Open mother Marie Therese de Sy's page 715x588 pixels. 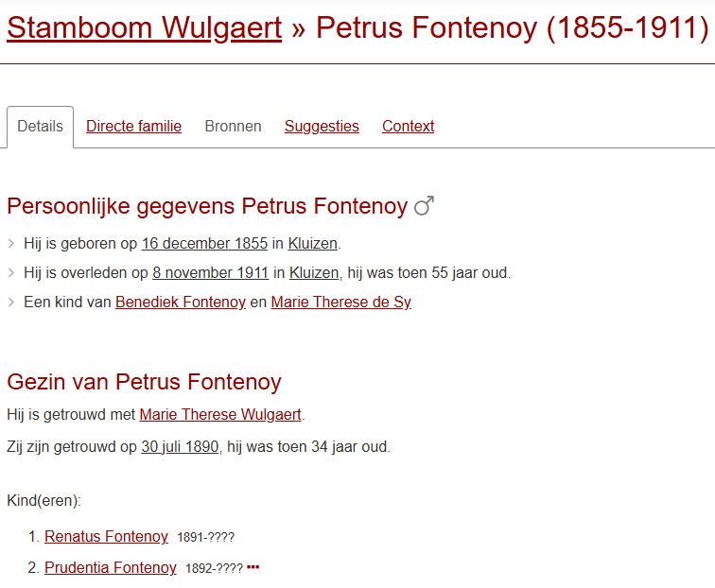[340, 303]
